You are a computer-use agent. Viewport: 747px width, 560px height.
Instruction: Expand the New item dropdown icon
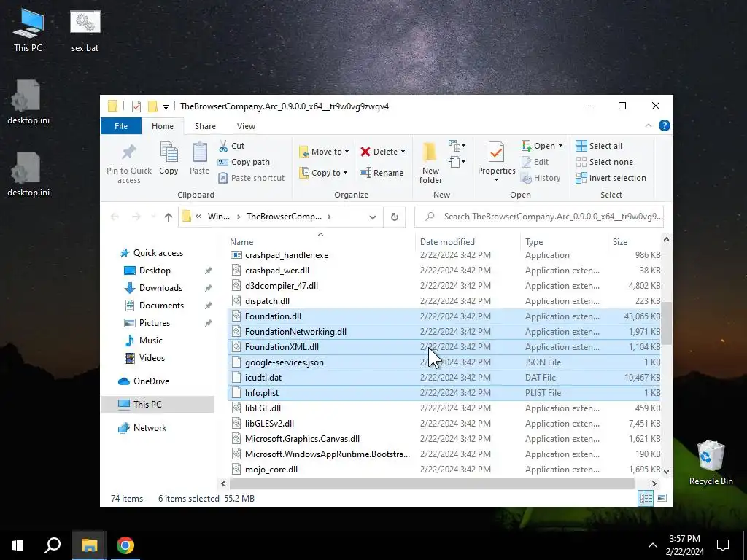click(457, 145)
